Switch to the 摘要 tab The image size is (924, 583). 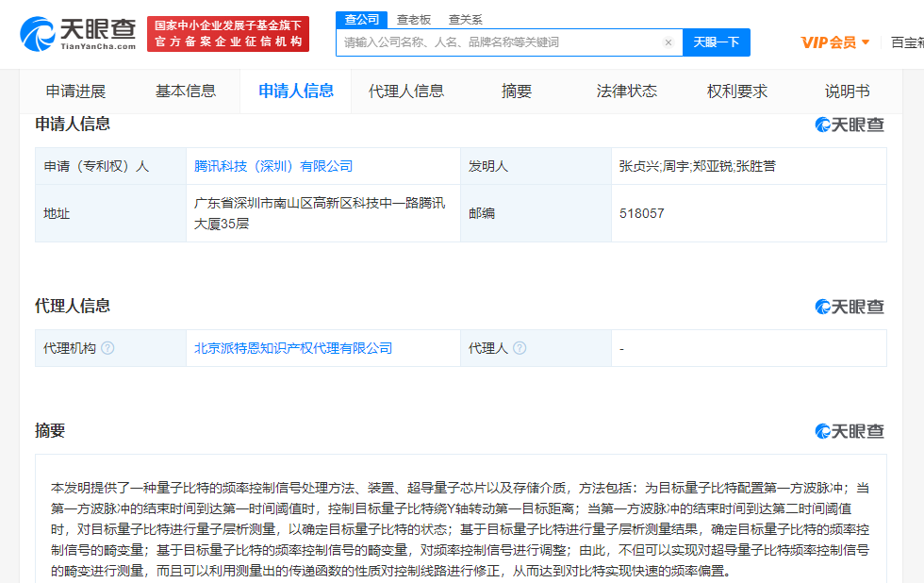tap(517, 92)
